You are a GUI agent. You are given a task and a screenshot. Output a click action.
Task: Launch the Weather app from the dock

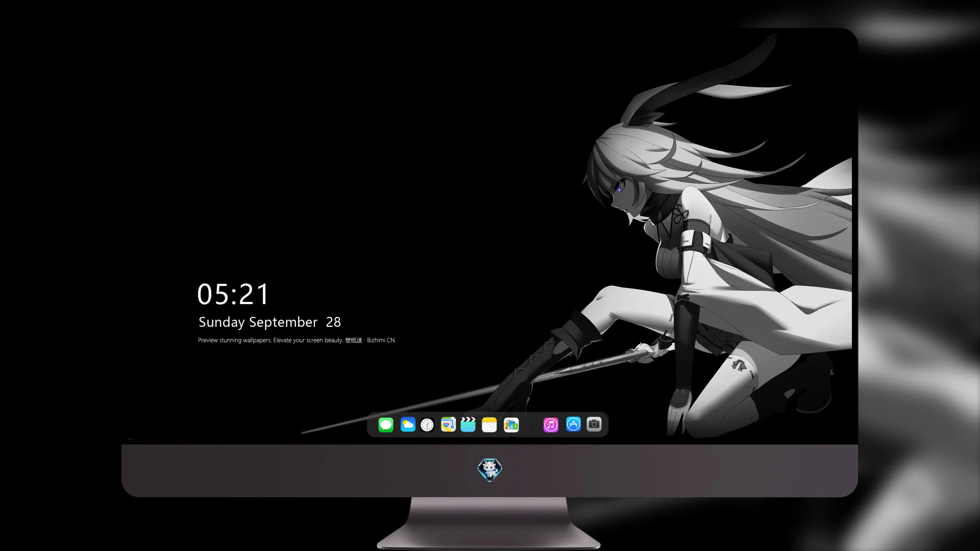tap(408, 425)
